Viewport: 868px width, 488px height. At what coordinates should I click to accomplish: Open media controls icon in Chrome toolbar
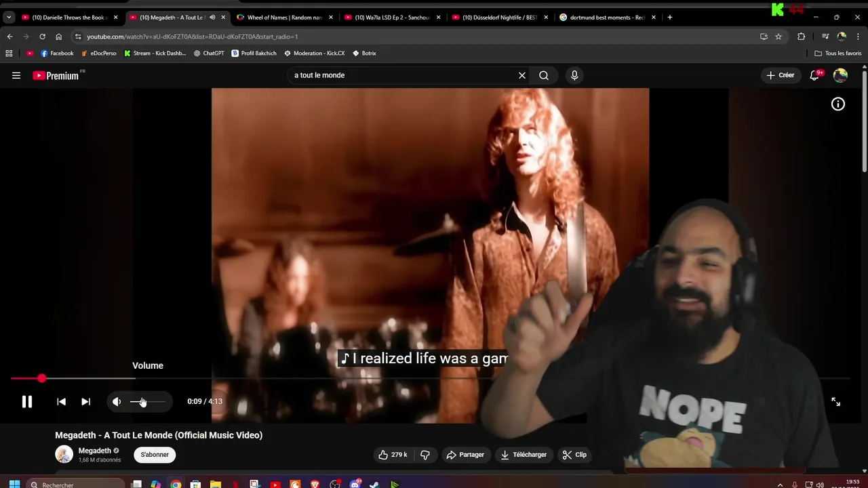825,37
